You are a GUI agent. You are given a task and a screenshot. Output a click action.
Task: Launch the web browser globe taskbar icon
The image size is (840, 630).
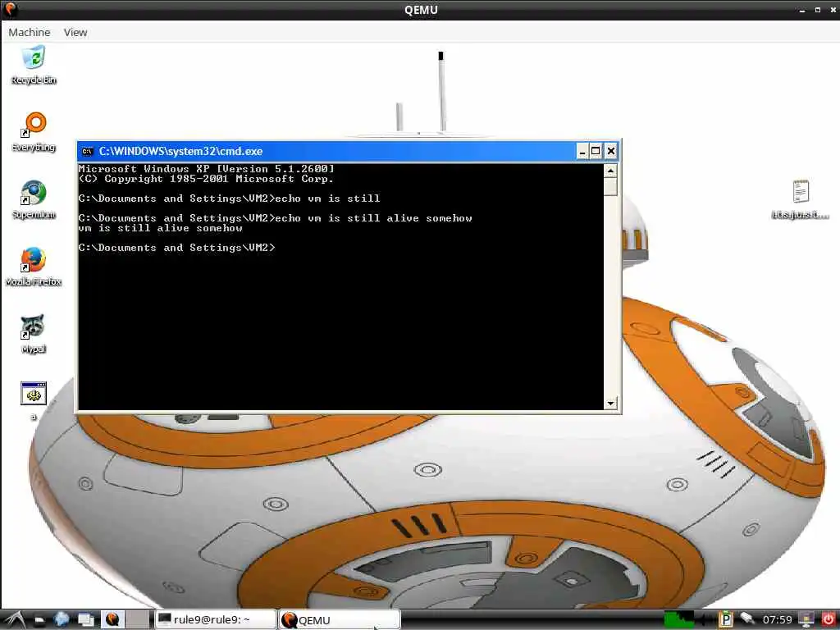(61, 619)
